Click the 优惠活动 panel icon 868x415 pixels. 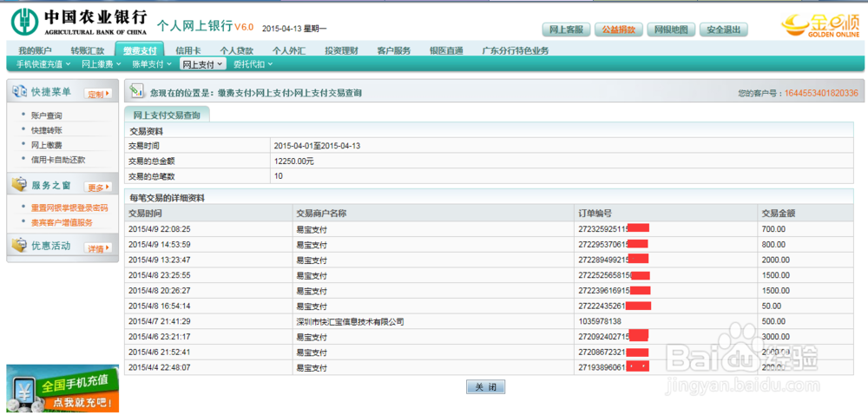click(x=19, y=245)
